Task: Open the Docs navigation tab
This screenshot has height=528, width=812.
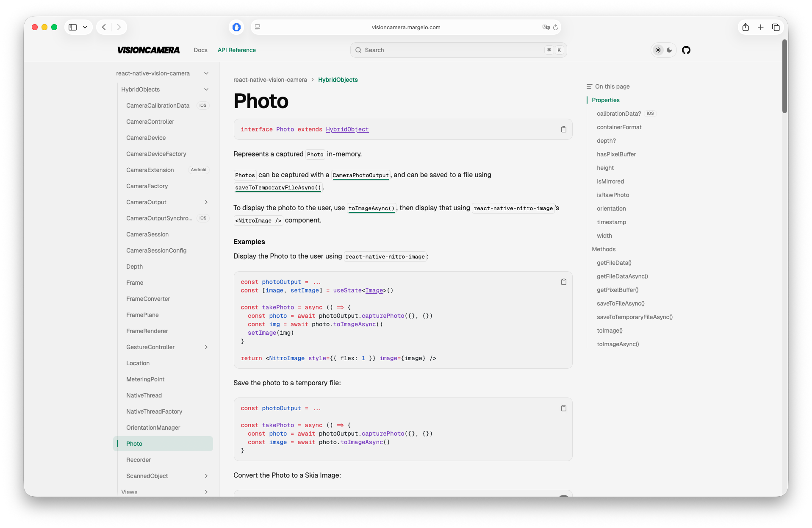Action: coord(200,50)
